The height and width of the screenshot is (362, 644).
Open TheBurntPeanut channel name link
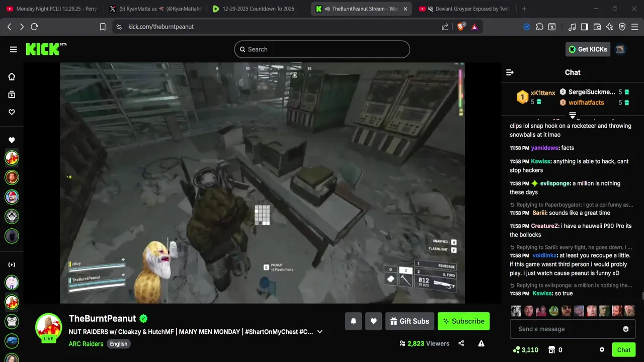click(103, 318)
